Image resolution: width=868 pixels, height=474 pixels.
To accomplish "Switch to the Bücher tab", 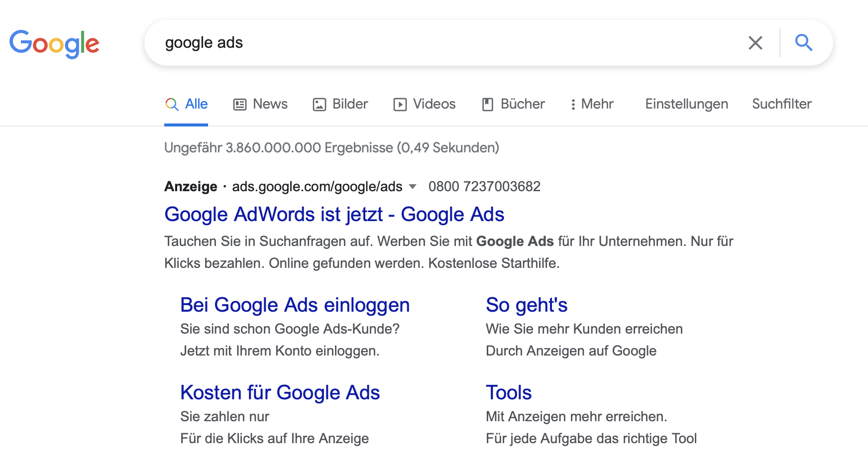I will [x=513, y=104].
